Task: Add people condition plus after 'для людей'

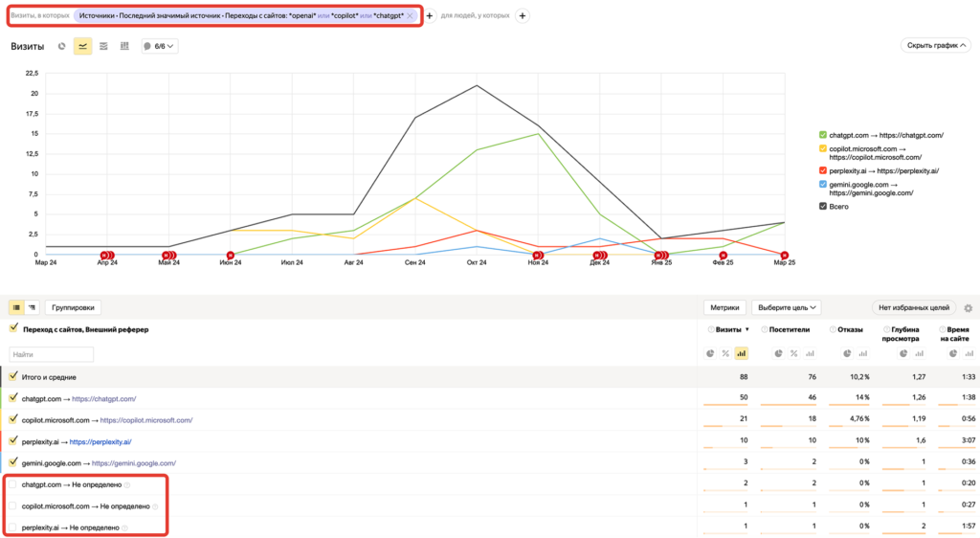Action: click(523, 15)
